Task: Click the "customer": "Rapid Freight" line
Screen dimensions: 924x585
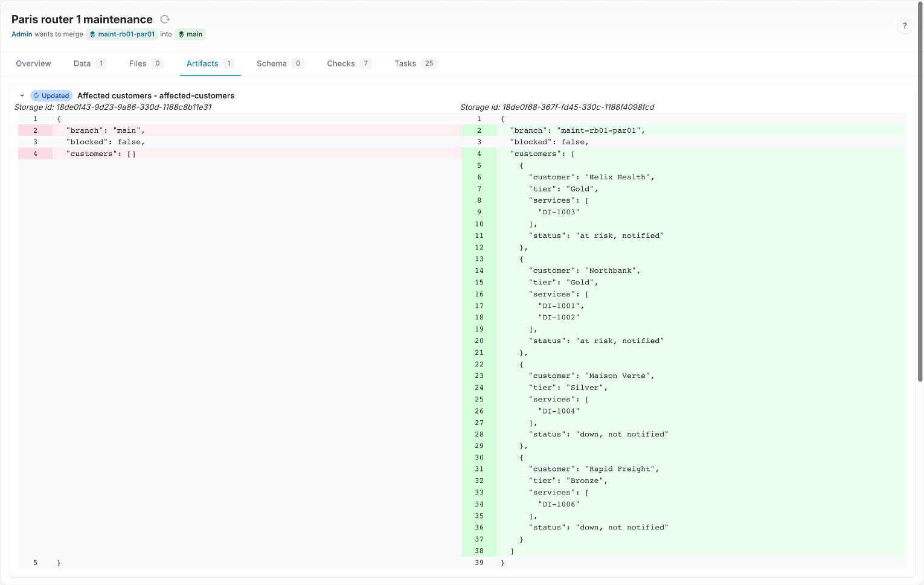Action: pyautogui.click(x=684, y=469)
